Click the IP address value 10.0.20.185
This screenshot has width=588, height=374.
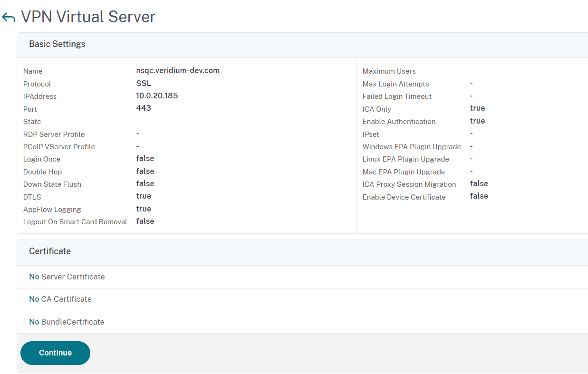(x=157, y=96)
